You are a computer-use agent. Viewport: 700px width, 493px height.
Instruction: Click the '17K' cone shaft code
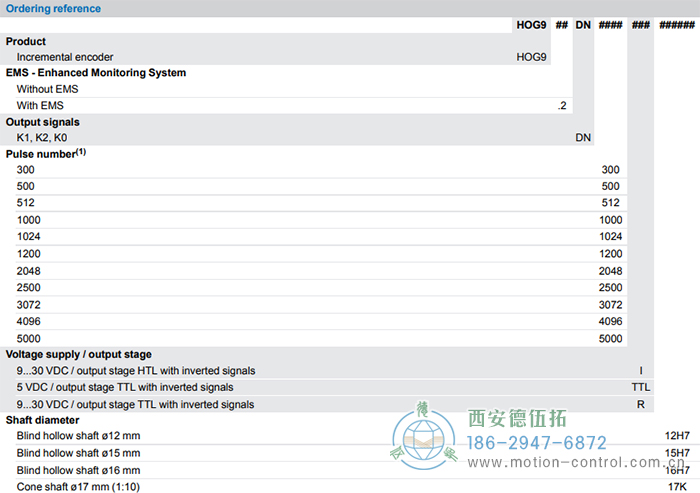[x=677, y=486]
